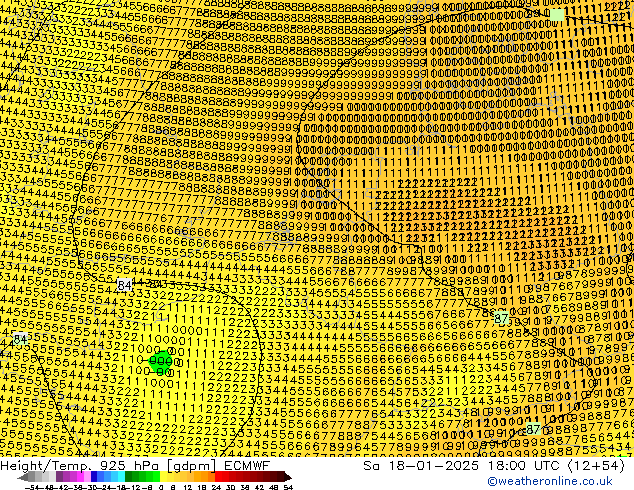Pick the bright yellow legend color segment
This screenshot has width=634, height=490.
click(x=163, y=477)
